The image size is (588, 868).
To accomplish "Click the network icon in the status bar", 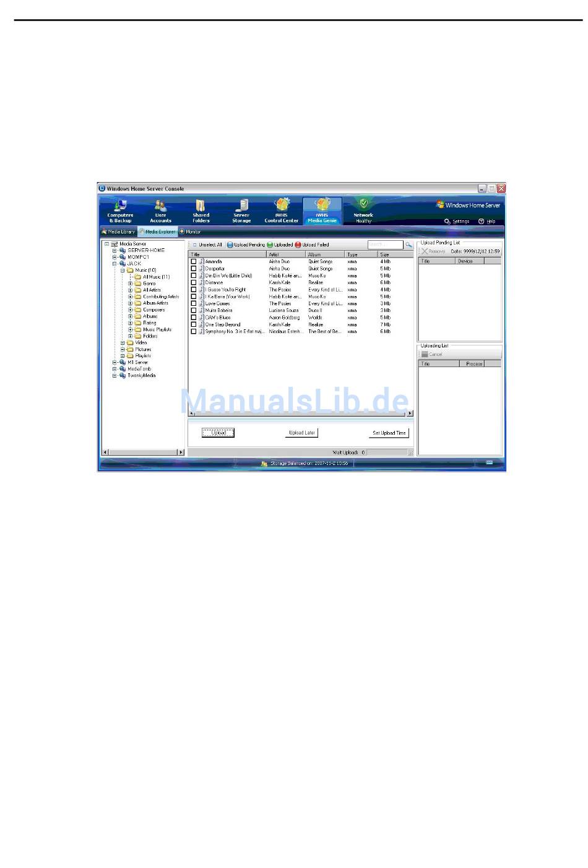I will click(x=489, y=462).
